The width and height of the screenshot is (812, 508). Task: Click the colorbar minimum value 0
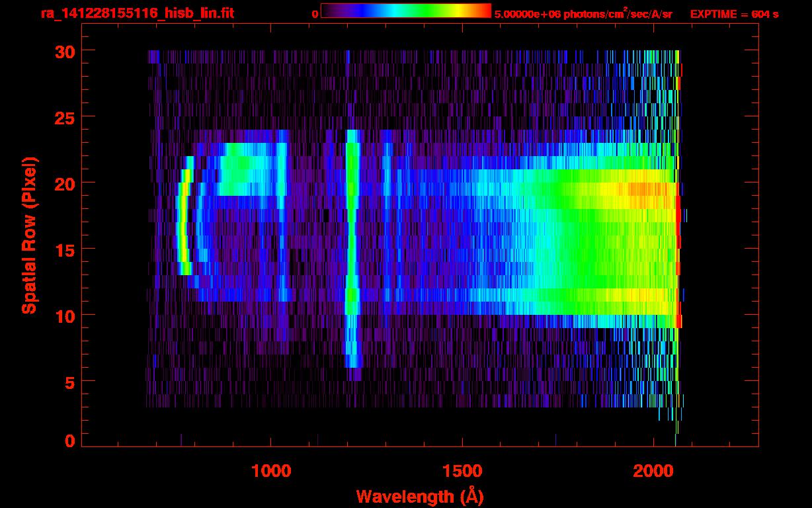click(315, 14)
